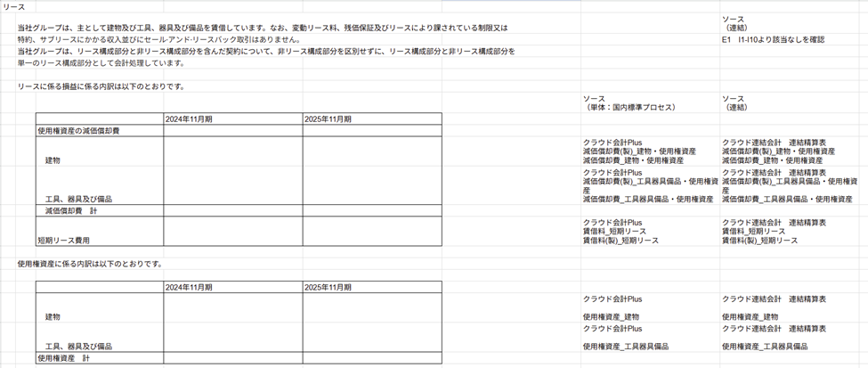Click the 賃借料_短期リース source text
The height and width of the screenshot is (368, 868).
click(614, 231)
